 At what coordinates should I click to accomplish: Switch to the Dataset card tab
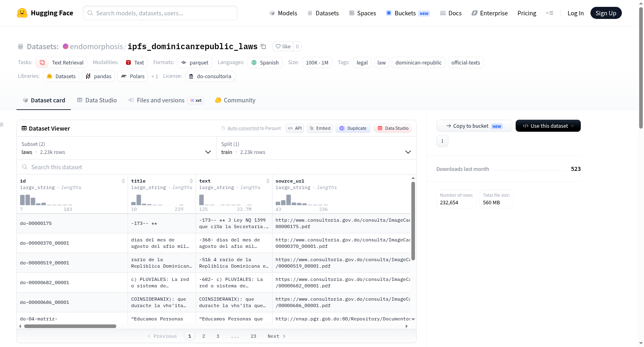(44, 100)
